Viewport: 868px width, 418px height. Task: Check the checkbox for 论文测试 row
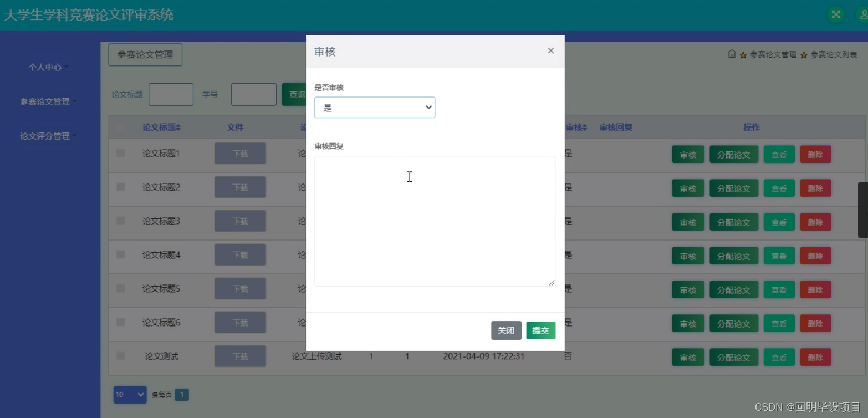(120, 356)
